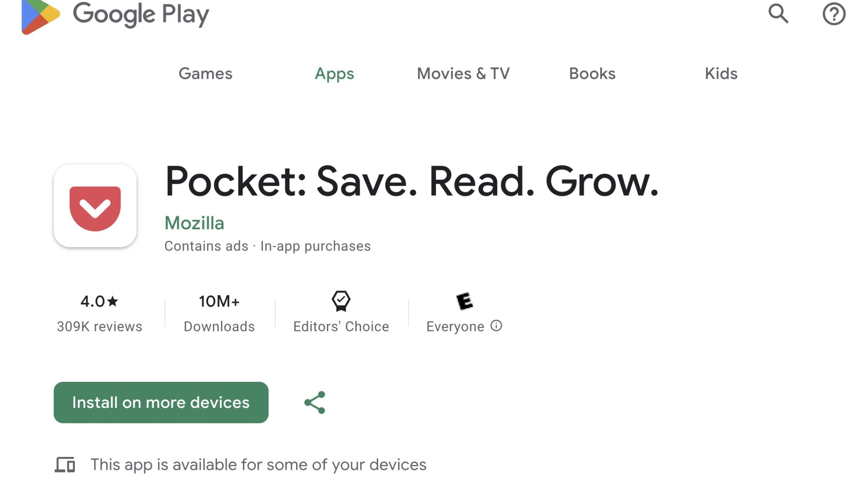Select the Apps tab
The image size is (868, 488).
[x=335, y=74]
